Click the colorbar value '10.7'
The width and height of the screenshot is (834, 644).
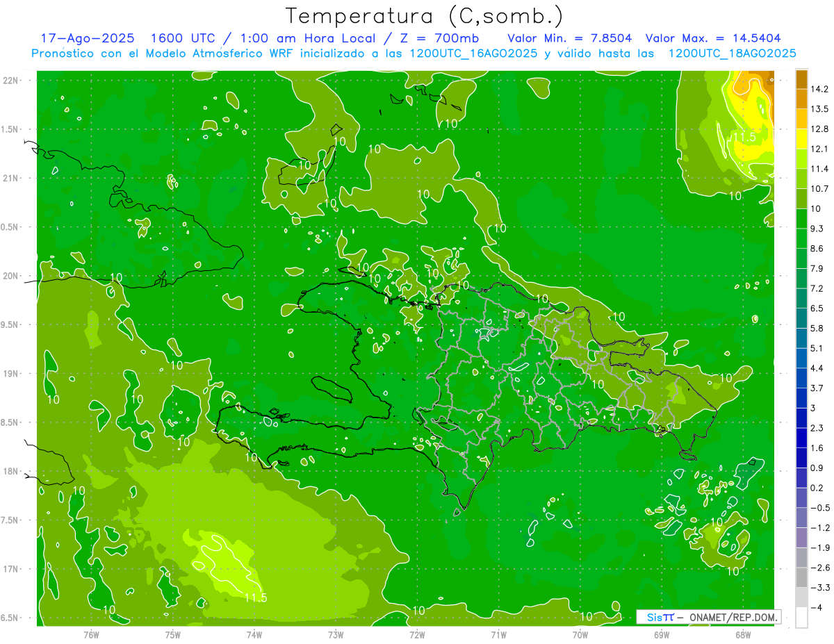click(820, 189)
